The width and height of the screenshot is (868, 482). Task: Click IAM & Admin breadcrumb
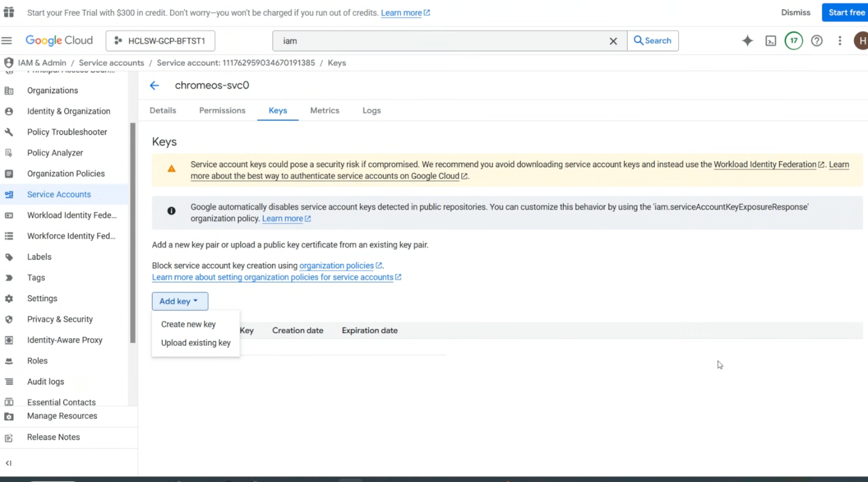pos(42,63)
